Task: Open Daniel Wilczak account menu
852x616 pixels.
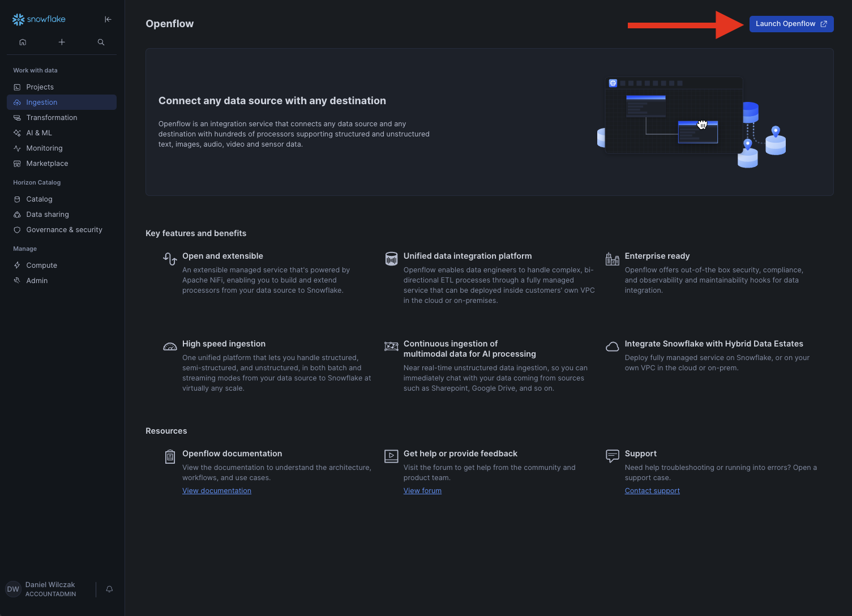Action: click(50, 589)
